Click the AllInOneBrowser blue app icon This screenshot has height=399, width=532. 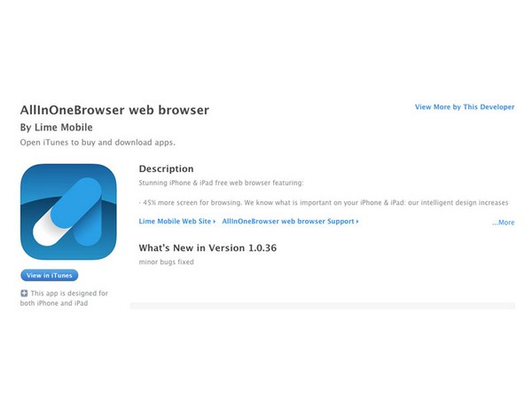tap(68, 212)
